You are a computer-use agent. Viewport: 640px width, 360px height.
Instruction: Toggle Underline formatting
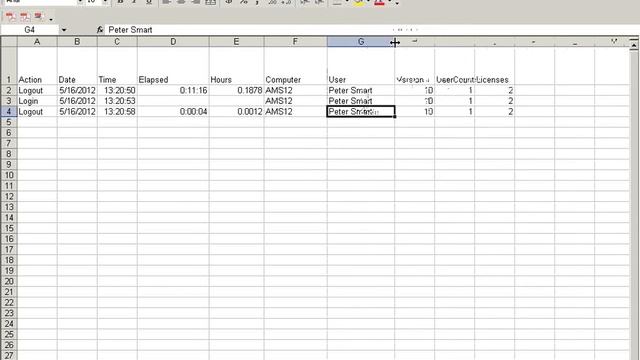click(x=149, y=2)
